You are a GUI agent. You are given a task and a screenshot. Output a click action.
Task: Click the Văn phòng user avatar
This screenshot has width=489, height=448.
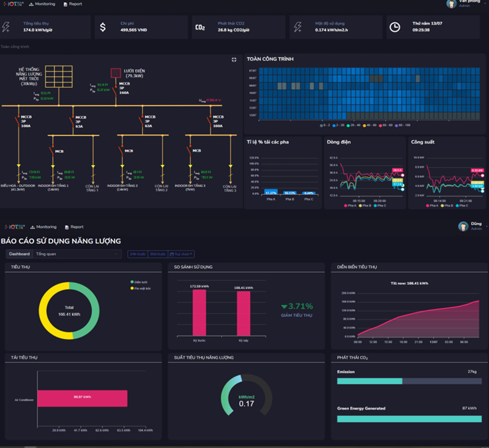(x=451, y=4)
